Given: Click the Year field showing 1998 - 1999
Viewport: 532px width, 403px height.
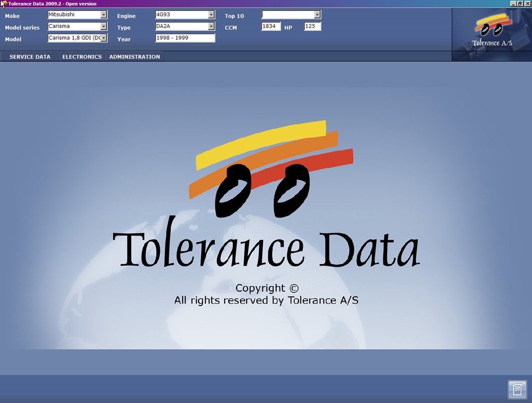Looking at the screenshot, I should tap(185, 38).
